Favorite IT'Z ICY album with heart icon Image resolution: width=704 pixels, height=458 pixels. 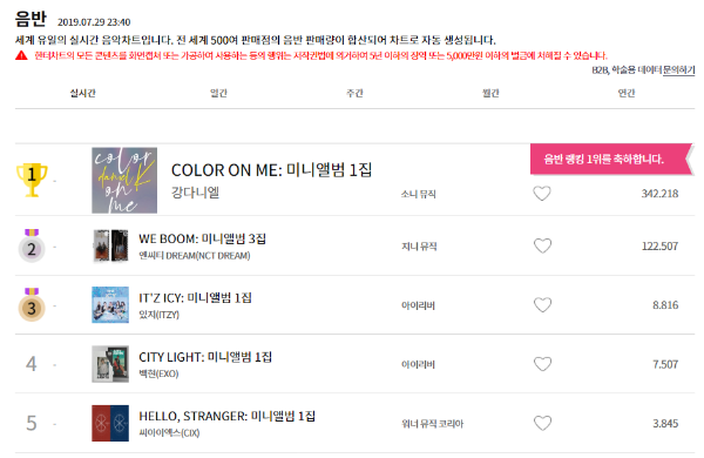point(542,305)
